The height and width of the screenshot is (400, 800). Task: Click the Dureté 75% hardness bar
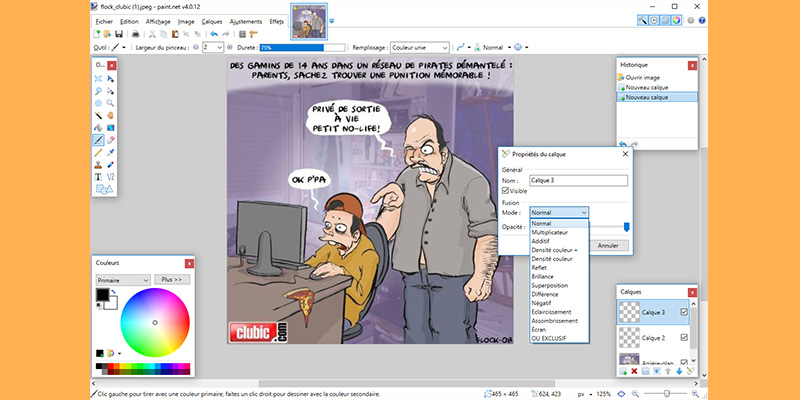303,47
